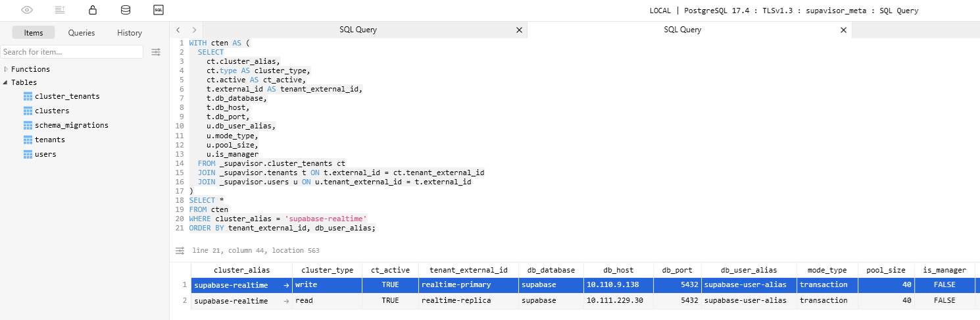The image size is (980, 320).
Task: Expand the Functions tree node
Action: pyautogui.click(x=6, y=69)
